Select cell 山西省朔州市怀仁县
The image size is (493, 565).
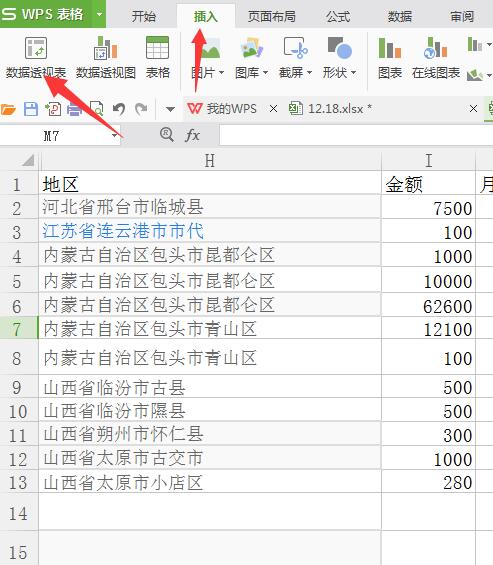click(x=210, y=434)
